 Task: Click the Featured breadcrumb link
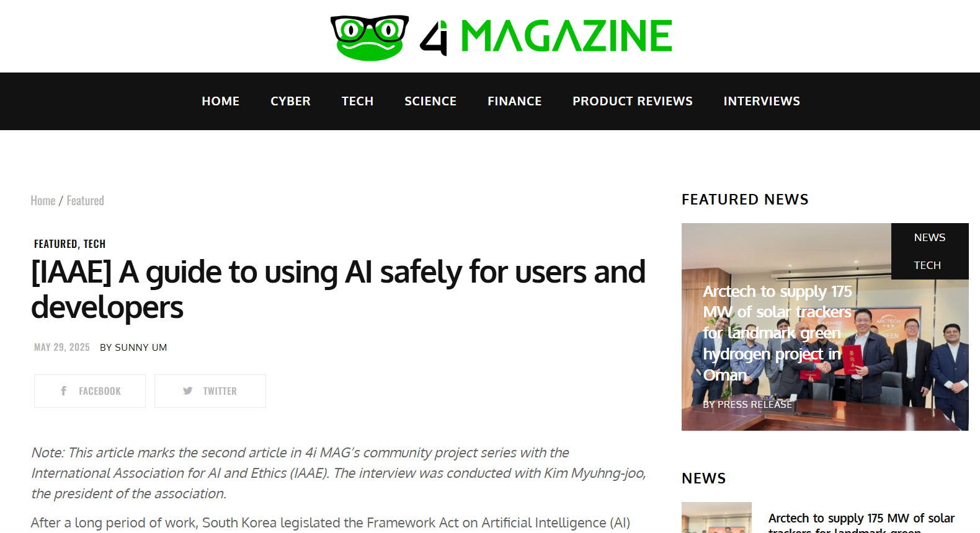85,201
